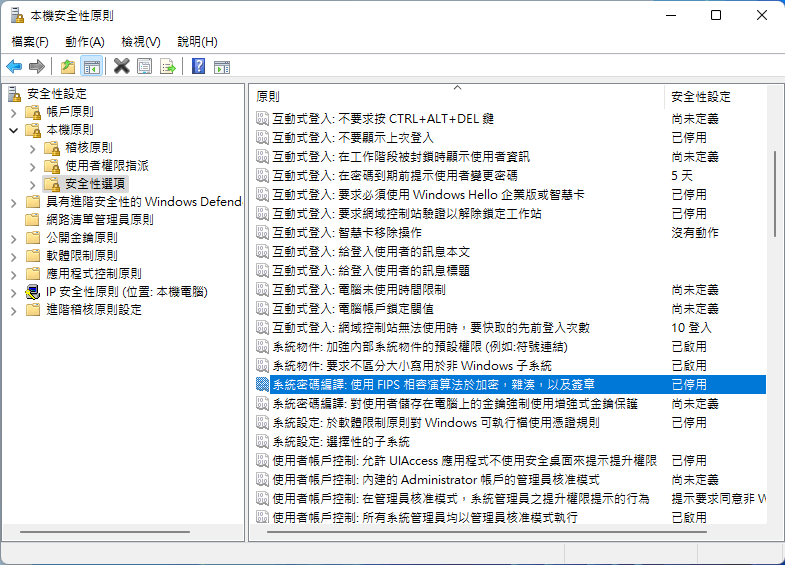Click the tree pane horizontal scrollbar

pyautogui.click(x=105, y=532)
